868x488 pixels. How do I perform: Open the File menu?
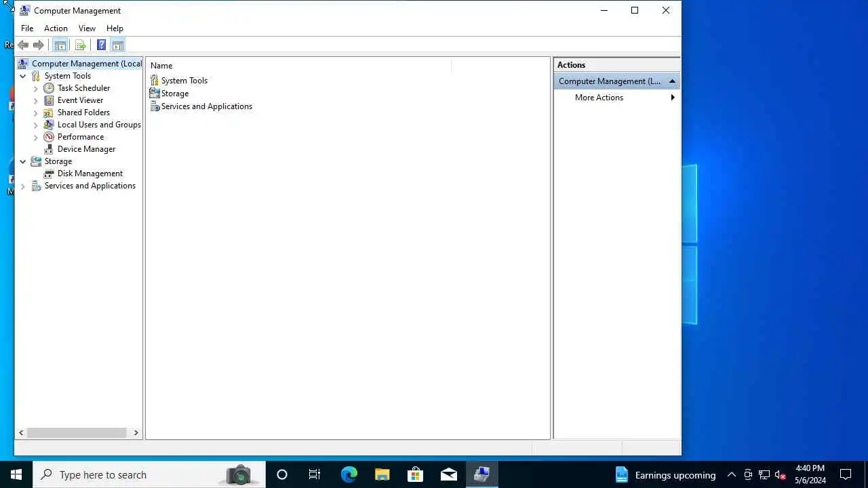pos(27,28)
